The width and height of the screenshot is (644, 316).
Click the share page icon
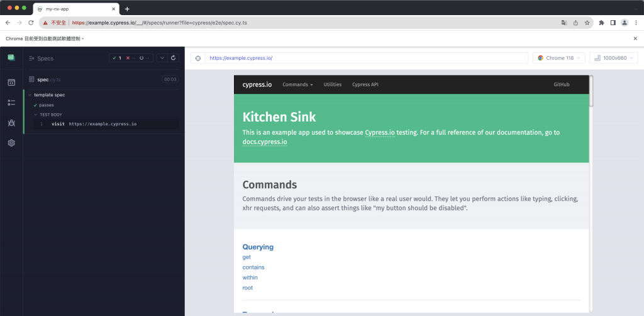point(576,23)
